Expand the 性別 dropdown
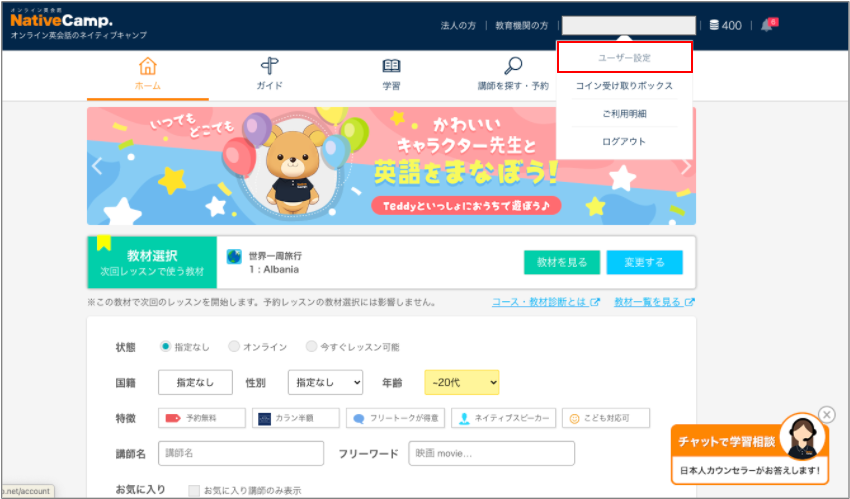This screenshot has width=850, height=499. pyautogui.click(x=325, y=382)
